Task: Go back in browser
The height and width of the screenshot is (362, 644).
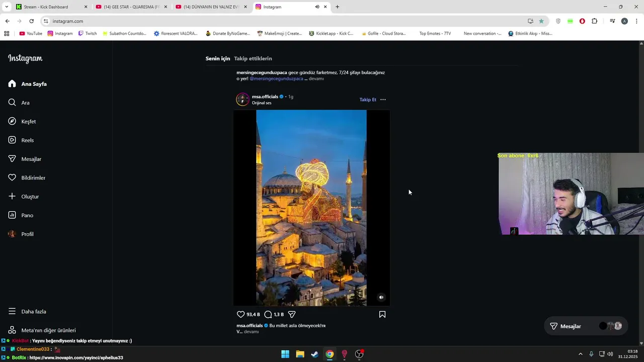Action: (x=7, y=21)
